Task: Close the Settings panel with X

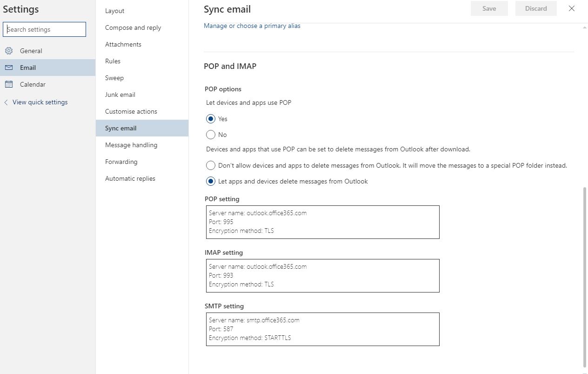Action: pyautogui.click(x=572, y=8)
